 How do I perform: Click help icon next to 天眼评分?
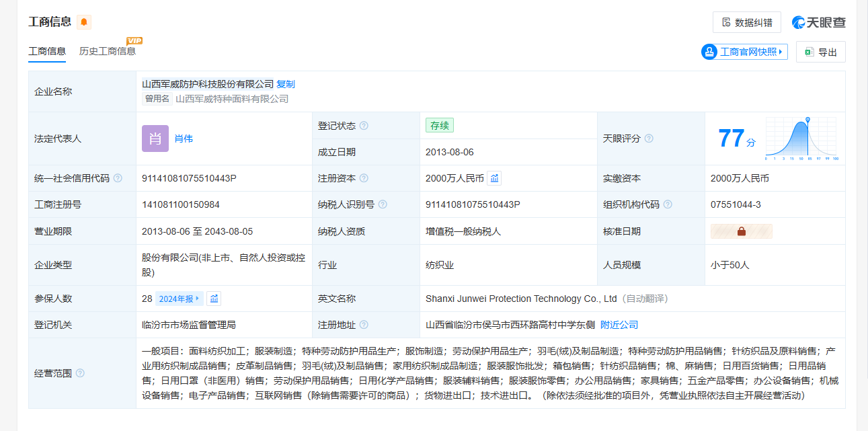click(649, 139)
